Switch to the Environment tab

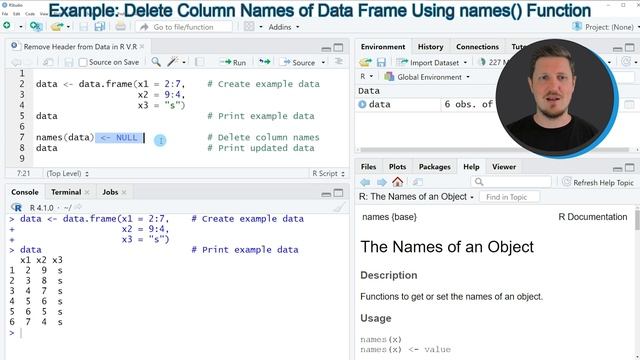tap(383, 47)
